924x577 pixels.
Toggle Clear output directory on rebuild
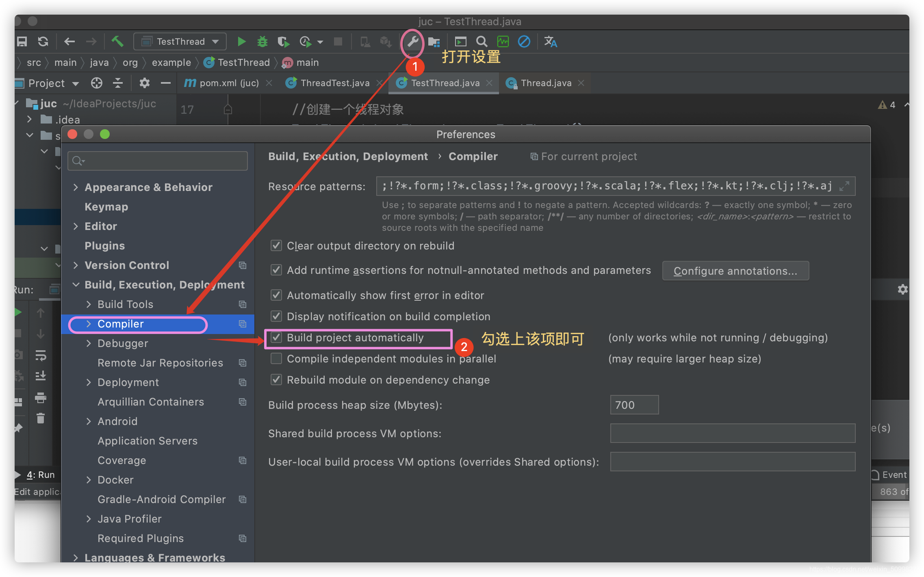277,246
